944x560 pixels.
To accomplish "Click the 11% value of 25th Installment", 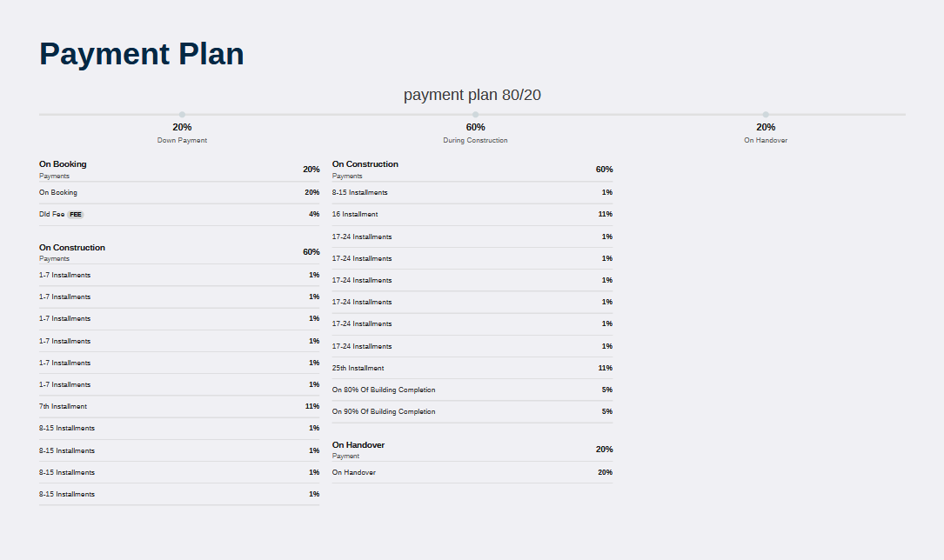I will coord(605,368).
